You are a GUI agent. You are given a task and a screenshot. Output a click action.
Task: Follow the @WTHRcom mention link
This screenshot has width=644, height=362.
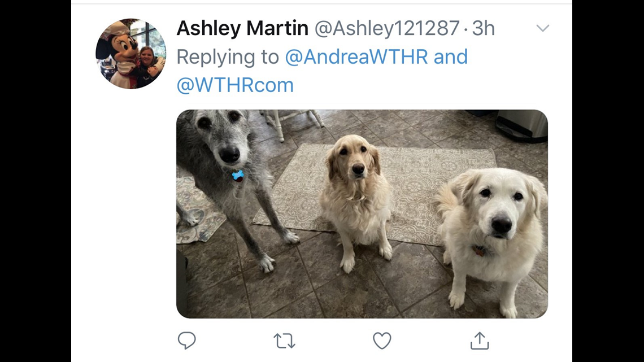[235, 85]
